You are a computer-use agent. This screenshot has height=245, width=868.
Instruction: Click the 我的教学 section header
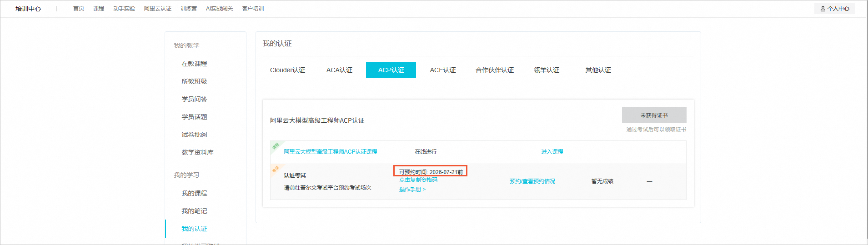coord(186,45)
